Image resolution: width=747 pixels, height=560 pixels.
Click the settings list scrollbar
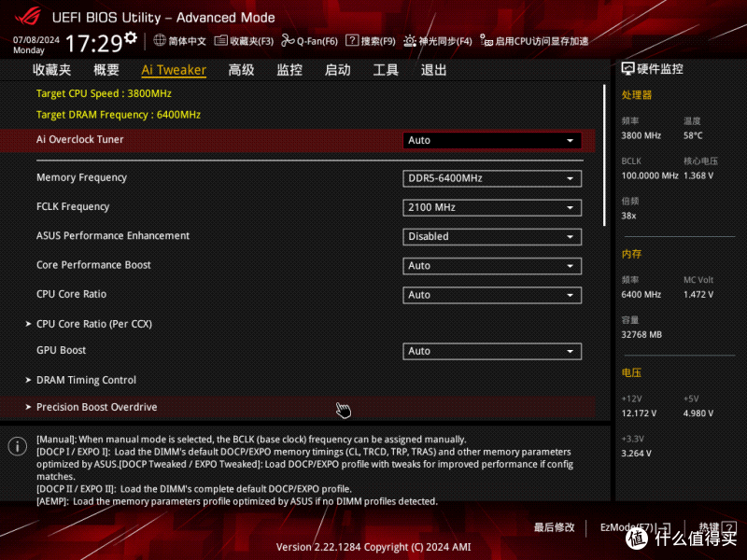point(604,155)
